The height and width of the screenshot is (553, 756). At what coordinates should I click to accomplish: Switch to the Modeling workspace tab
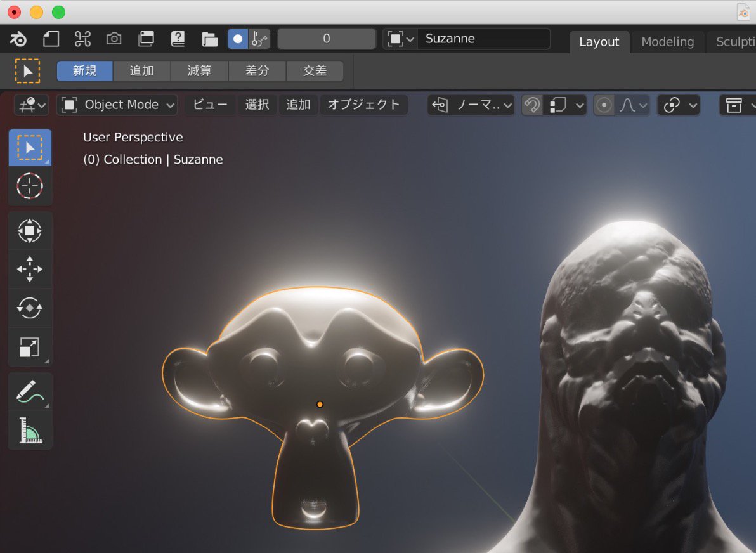pyautogui.click(x=667, y=42)
